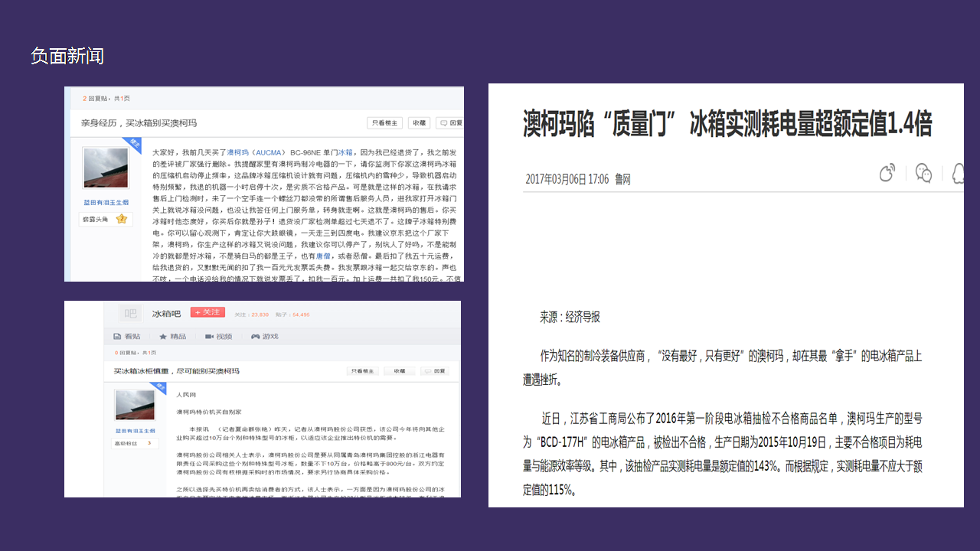Click 回复 on the 亲身经历 post
The image size is (980, 551).
click(x=450, y=122)
